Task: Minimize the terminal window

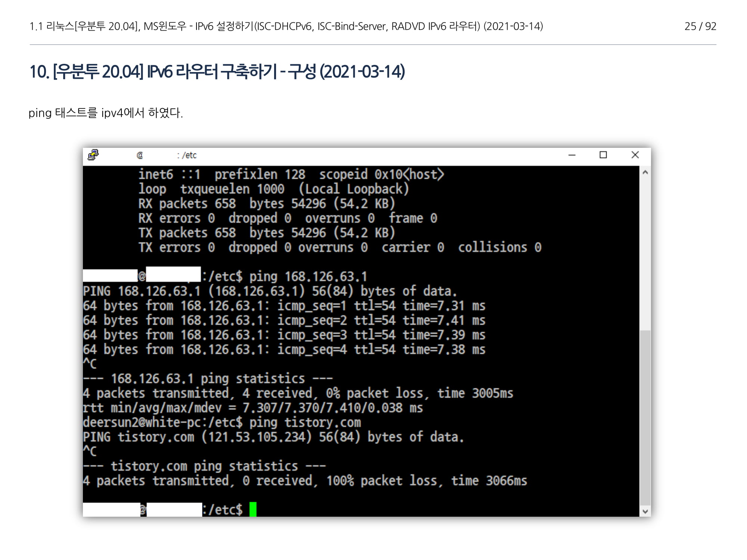Action: pos(572,155)
